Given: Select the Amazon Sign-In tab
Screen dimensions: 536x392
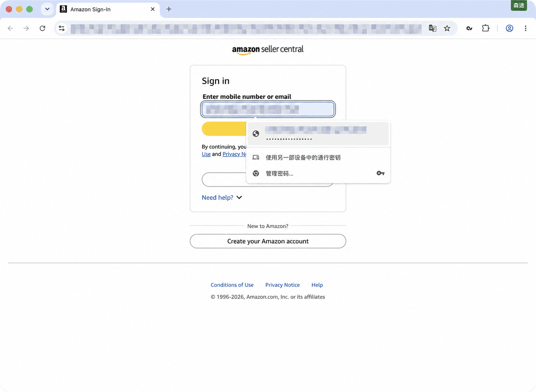Looking at the screenshot, I should 108,9.
